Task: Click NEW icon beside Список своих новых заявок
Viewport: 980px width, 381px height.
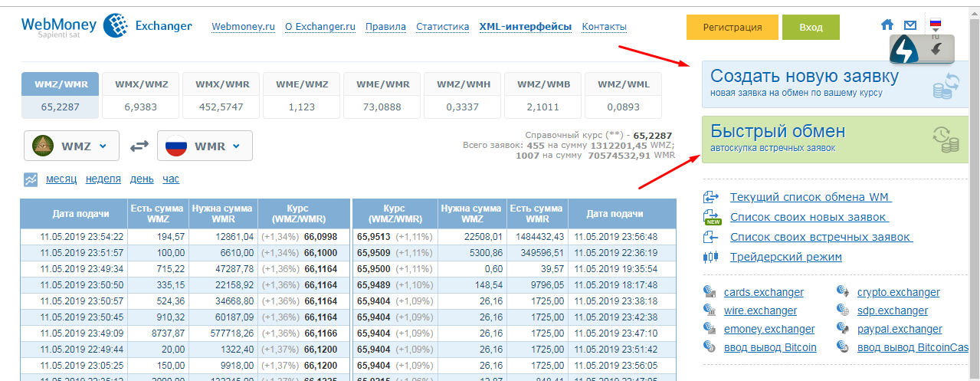Action: point(710,218)
